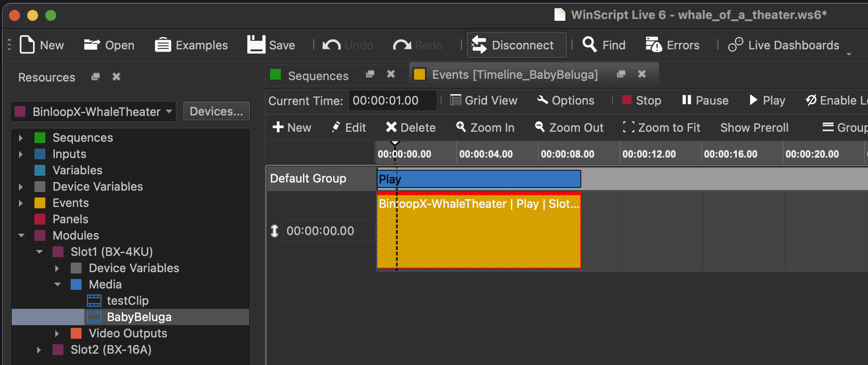Switch to the Sequences tab
Image resolution: width=868 pixels, height=365 pixels.
coord(318,76)
